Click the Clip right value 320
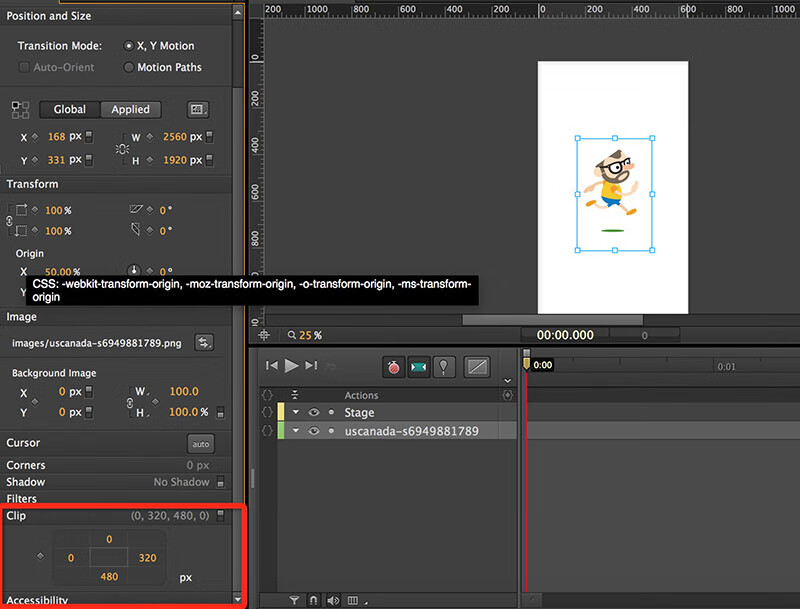800x609 pixels. [x=147, y=558]
